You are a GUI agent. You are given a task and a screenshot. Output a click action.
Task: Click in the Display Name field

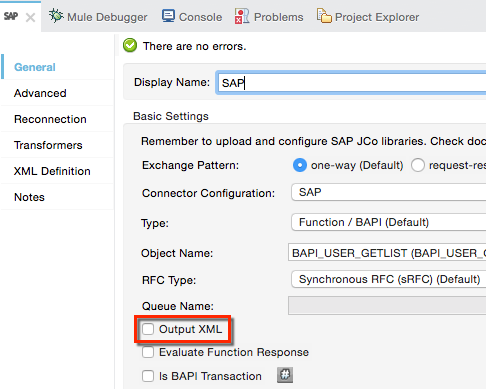coord(351,83)
